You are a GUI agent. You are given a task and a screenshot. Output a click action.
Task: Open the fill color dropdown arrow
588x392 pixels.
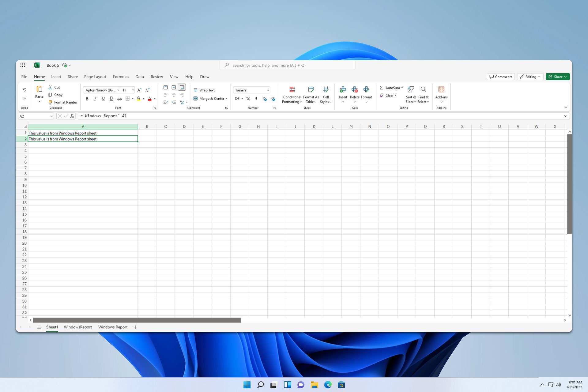[x=144, y=99]
